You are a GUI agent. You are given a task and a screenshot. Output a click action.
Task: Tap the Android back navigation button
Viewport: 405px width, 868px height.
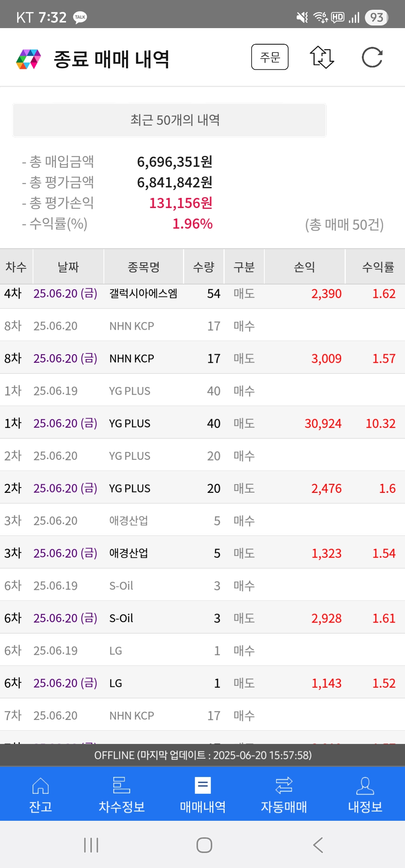tap(318, 845)
